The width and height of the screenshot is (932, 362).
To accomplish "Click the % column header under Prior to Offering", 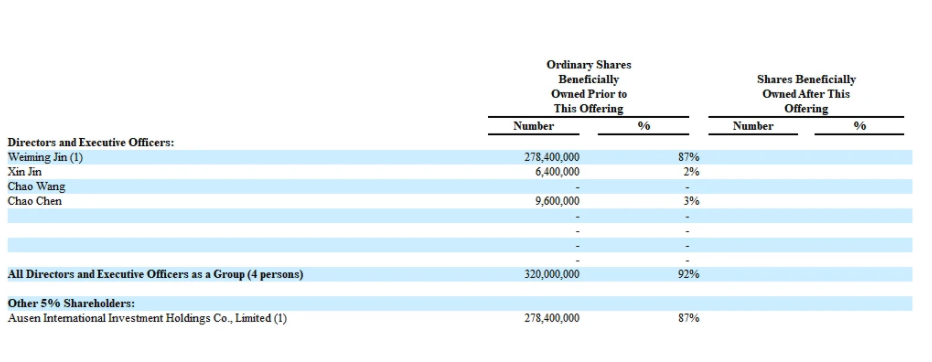I will click(644, 126).
